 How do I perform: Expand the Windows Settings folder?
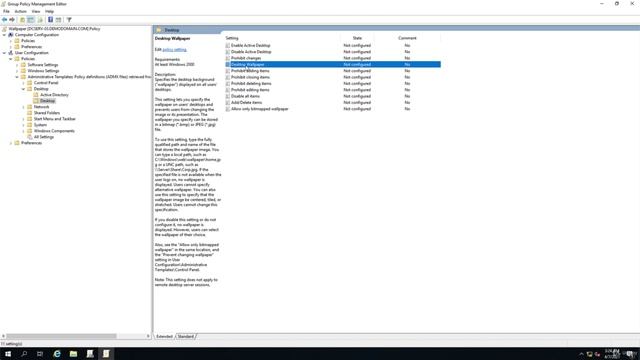click(17, 71)
